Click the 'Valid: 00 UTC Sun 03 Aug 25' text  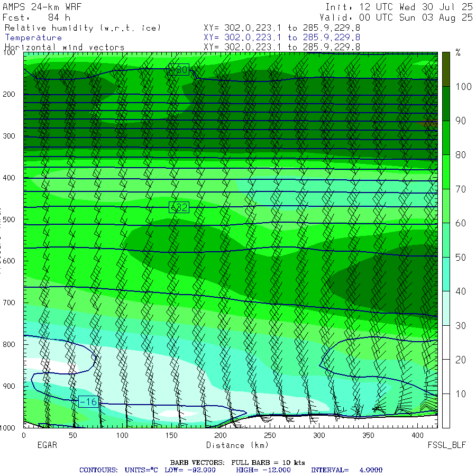(396, 17)
